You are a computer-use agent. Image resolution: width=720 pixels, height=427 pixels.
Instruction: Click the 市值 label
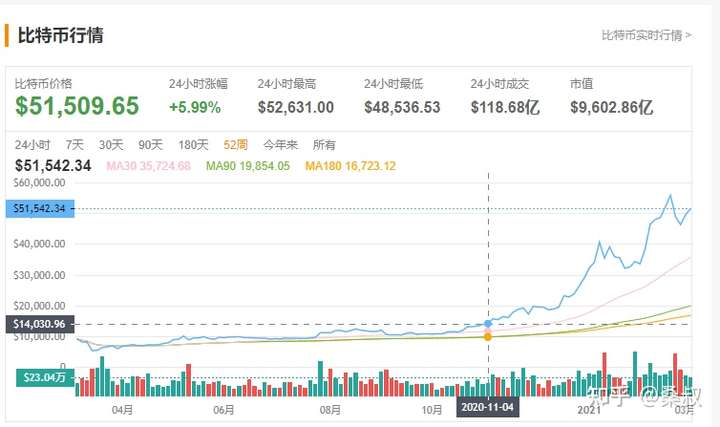[582, 84]
